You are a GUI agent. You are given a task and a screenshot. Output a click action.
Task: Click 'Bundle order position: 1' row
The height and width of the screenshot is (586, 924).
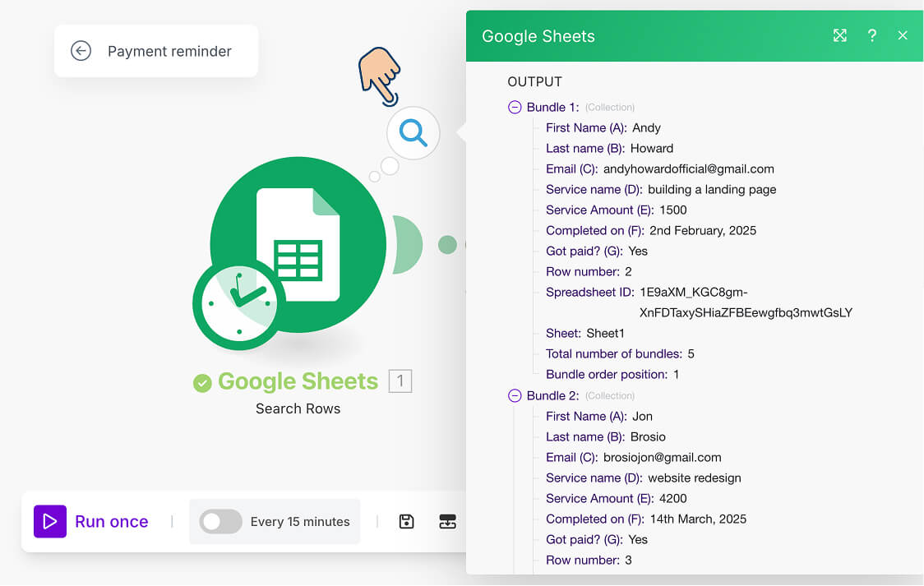[612, 375]
